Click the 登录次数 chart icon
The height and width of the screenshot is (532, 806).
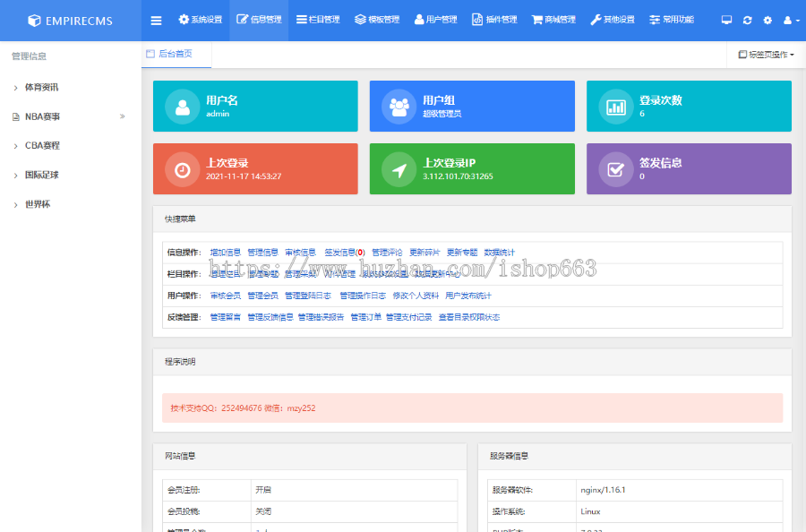click(x=616, y=107)
